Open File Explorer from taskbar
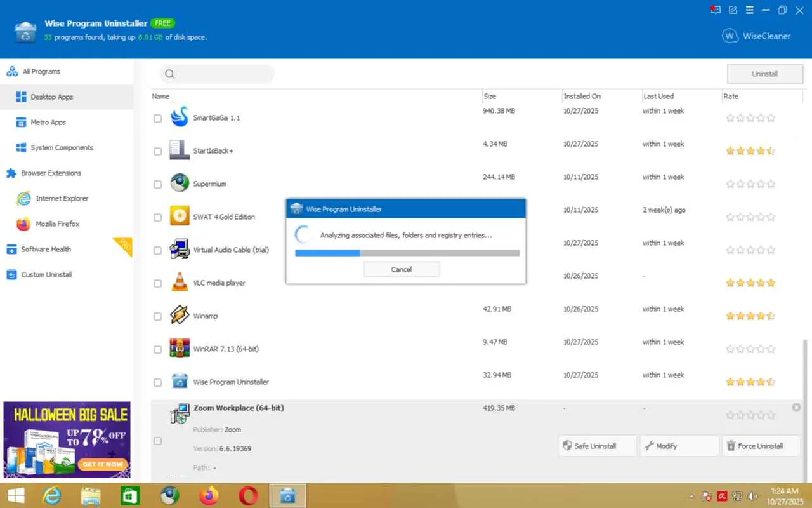 [x=91, y=495]
